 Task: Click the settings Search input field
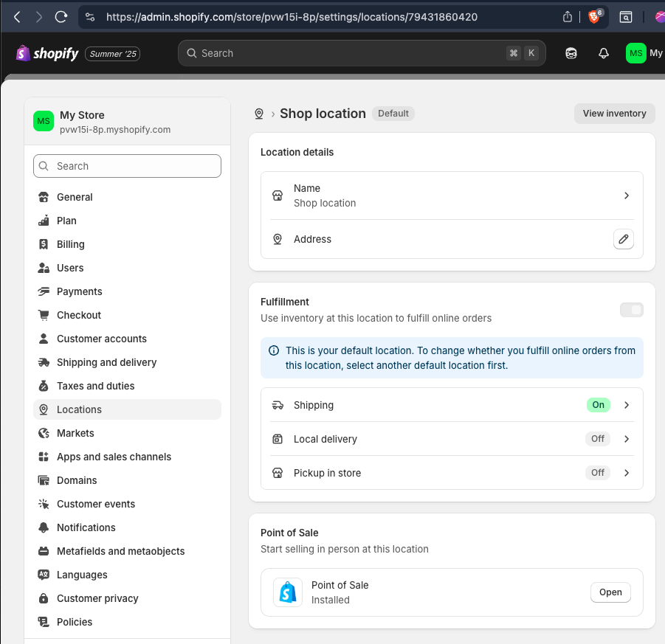127,166
